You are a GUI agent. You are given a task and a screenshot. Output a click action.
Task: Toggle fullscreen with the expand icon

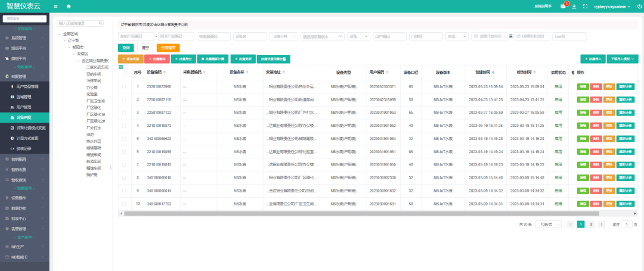coord(585,6)
